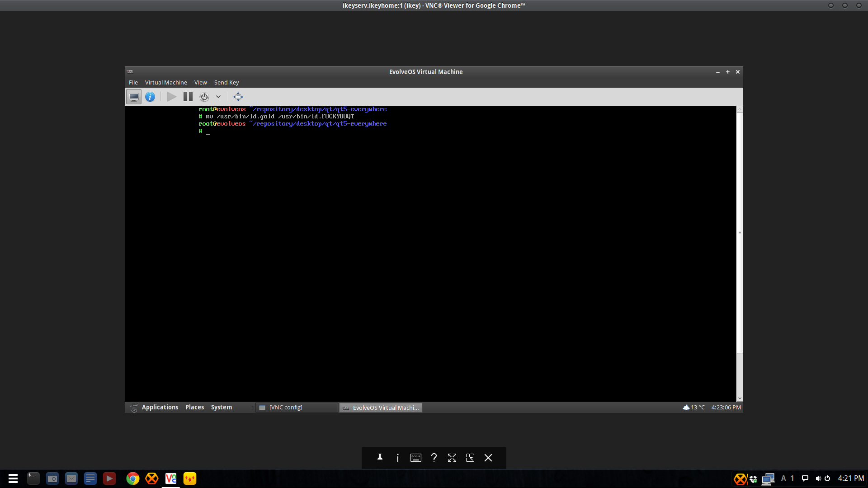Open the volume control tray icon
Screen dimensions: 868x488
[818, 478]
